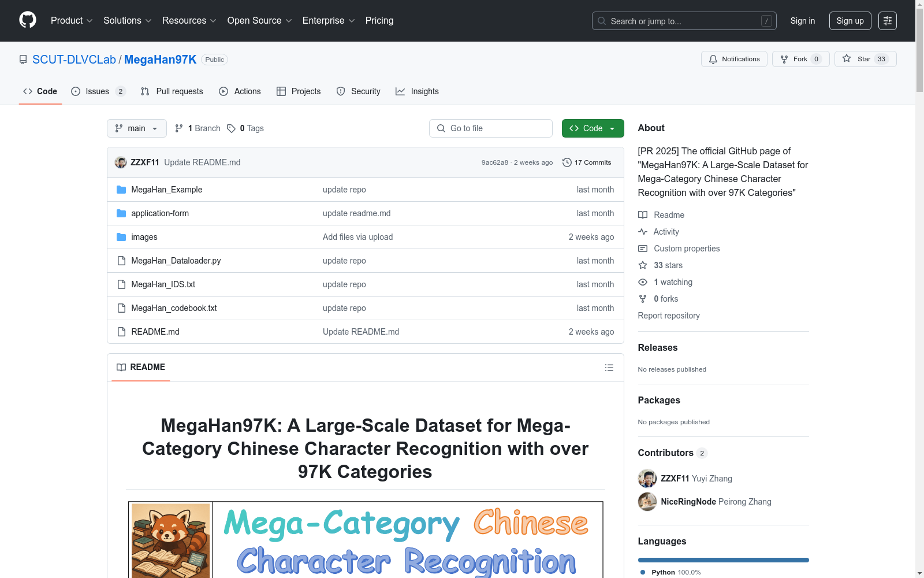The height and width of the screenshot is (578, 924).
Task: Expand the Open Source menu
Action: tap(260, 21)
